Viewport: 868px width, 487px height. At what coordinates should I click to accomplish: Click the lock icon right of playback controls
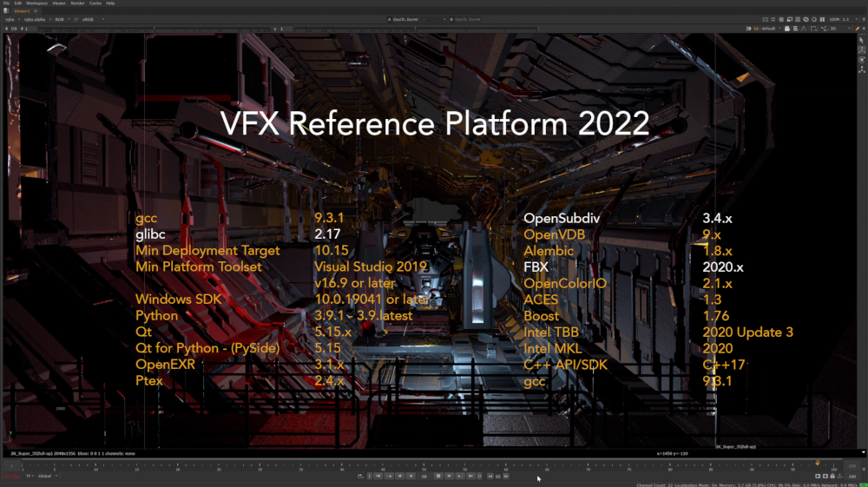click(832, 476)
